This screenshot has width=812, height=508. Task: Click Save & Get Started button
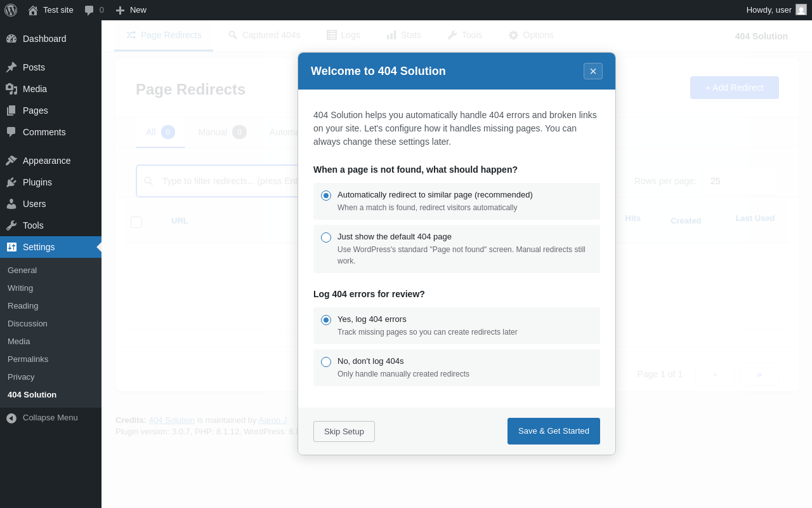click(553, 431)
